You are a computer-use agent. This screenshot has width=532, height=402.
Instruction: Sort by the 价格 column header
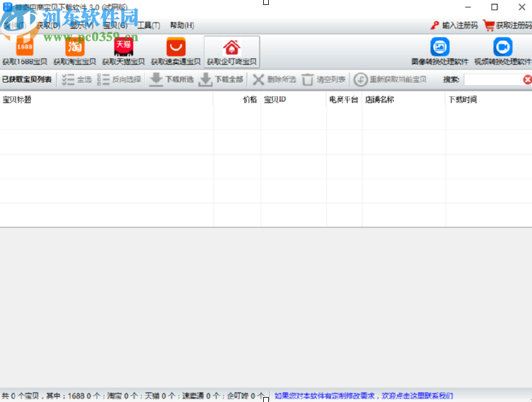point(237,100)
